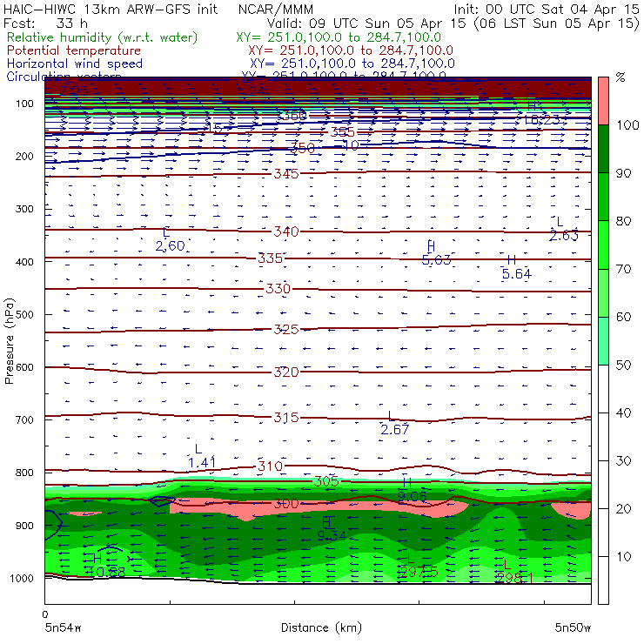Click the red 'Potential temperature' legend label
The height and width of the screenshot is (644, 644).
(x=74, y=50)
